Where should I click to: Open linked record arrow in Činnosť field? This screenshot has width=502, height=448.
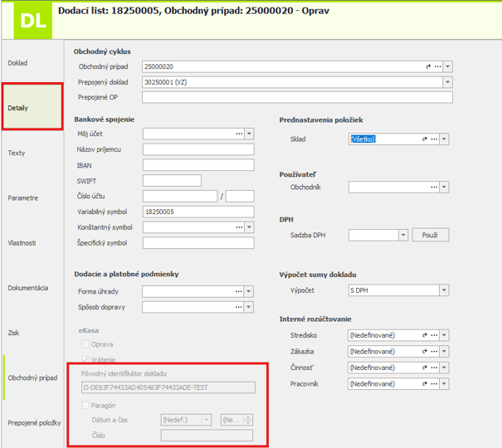(425, 368)
